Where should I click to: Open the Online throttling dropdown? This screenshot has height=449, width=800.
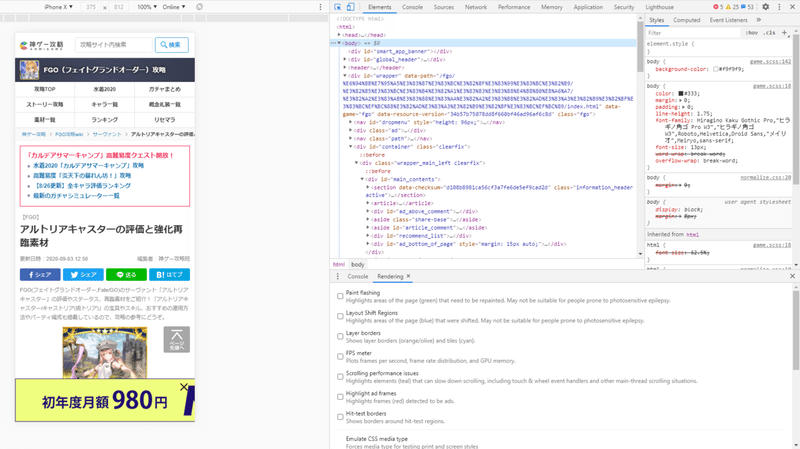(174, 7)
